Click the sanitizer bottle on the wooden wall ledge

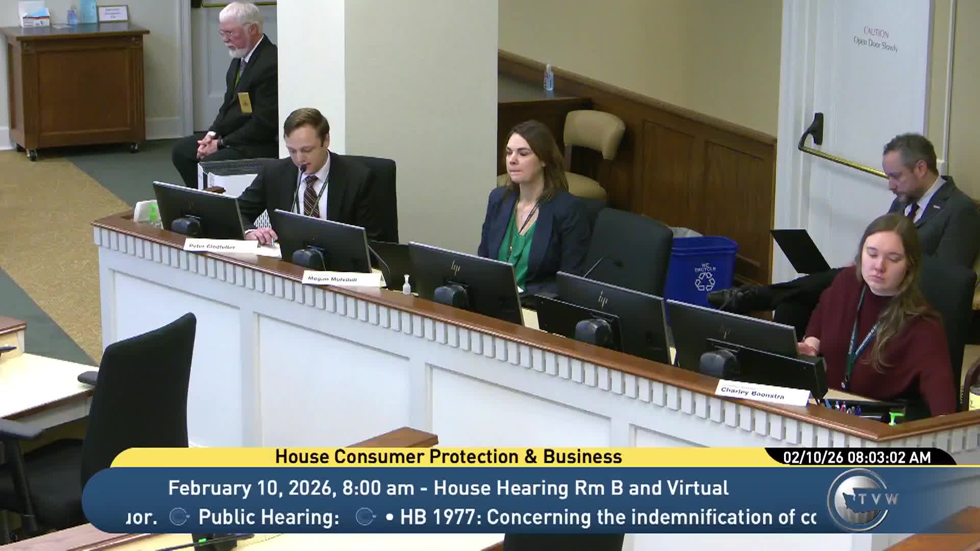pos(549,78)
